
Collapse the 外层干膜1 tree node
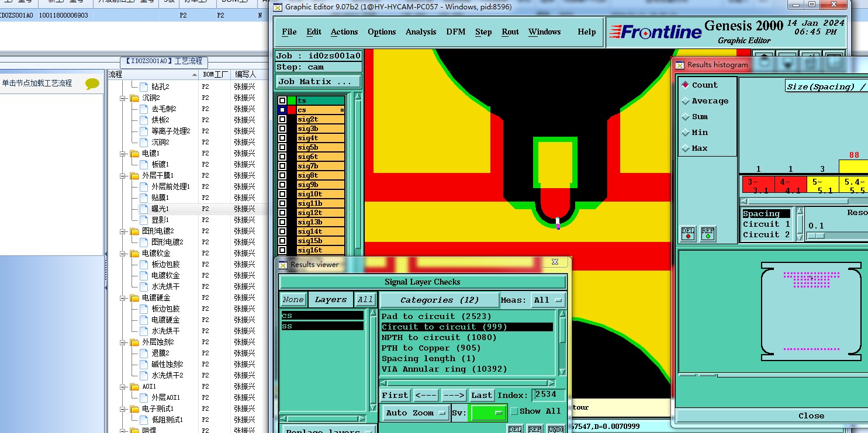click(124, 175)
